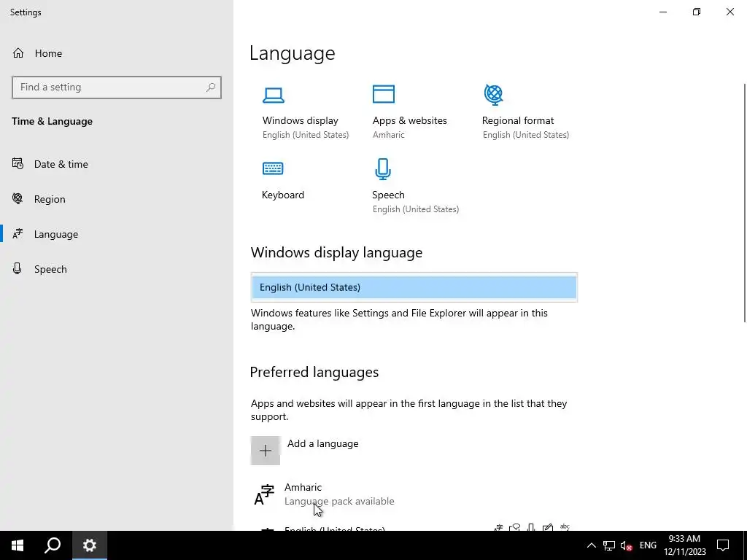Click the date 12/11/2023 in the taskbar
Image resolution: width=747 pixels, height=560 pixels.
pyautogui.click(x=684, y=552)
